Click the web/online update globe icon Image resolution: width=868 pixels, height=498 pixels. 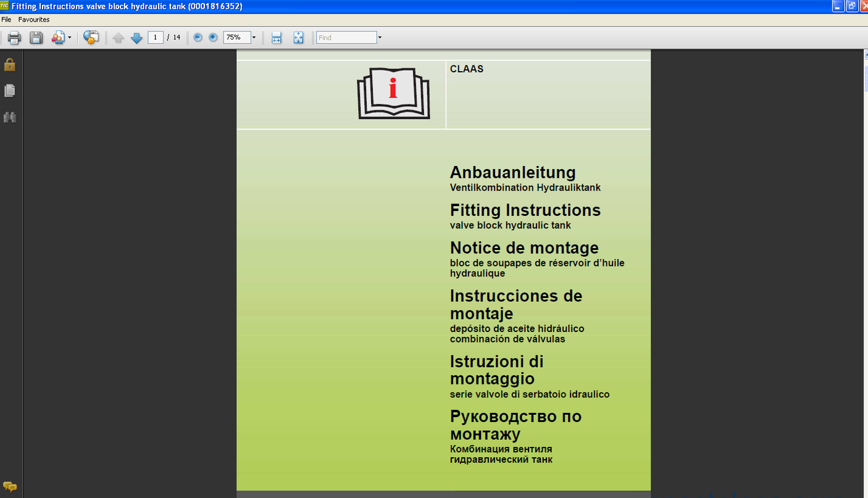[91, 37]
